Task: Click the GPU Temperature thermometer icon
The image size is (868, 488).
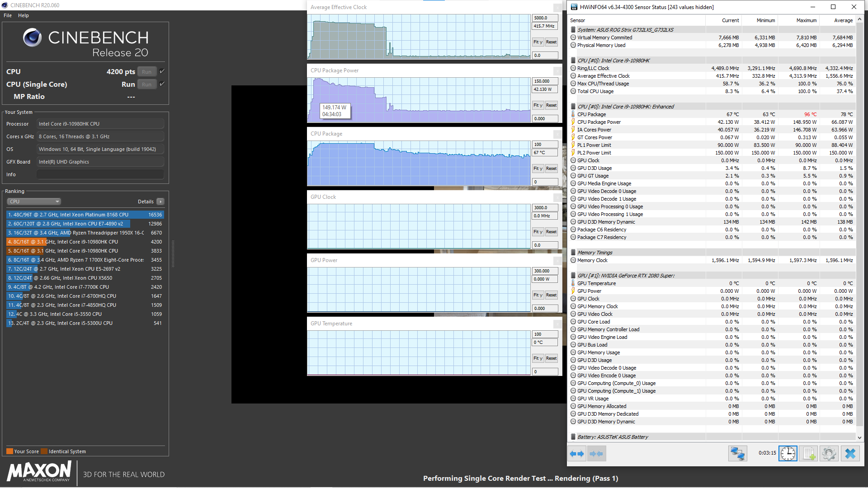Action: pos(573,283)
